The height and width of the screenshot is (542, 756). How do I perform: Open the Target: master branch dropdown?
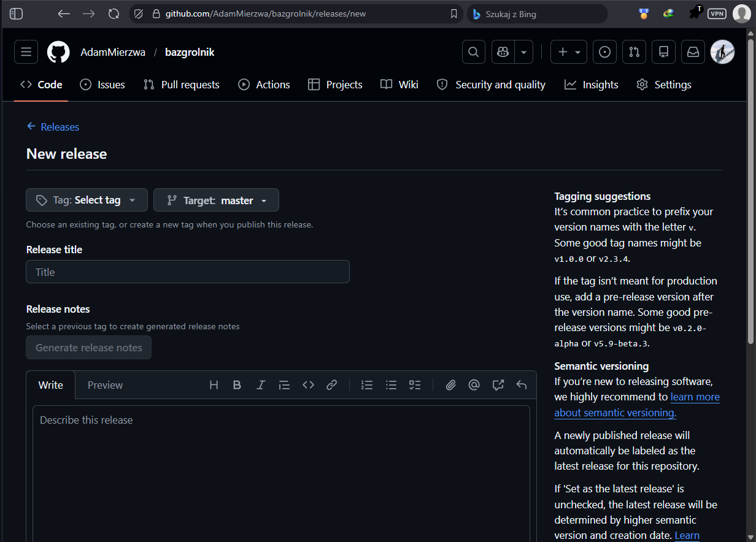216,200
